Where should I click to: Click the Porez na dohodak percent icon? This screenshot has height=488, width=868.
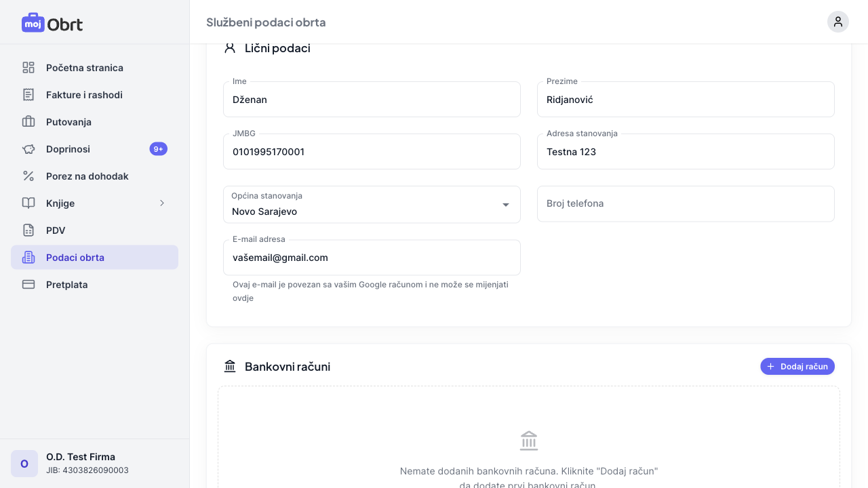click(x=28, y=176)
